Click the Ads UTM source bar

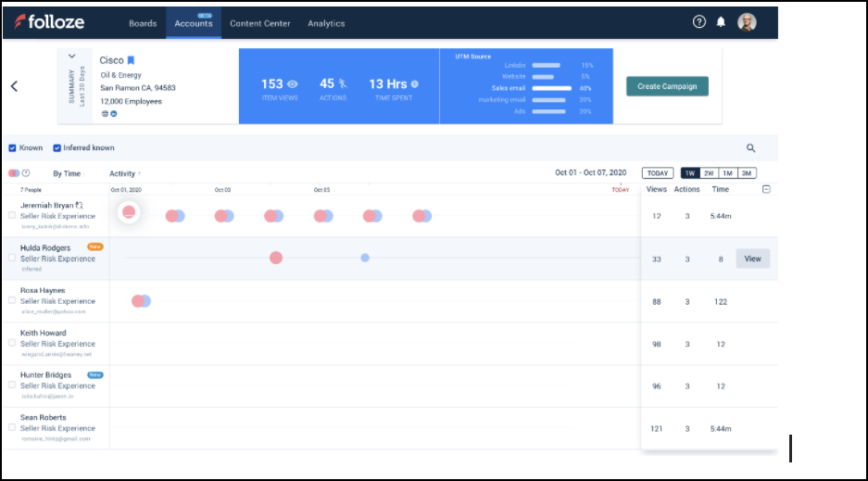[x=548, y=111]
